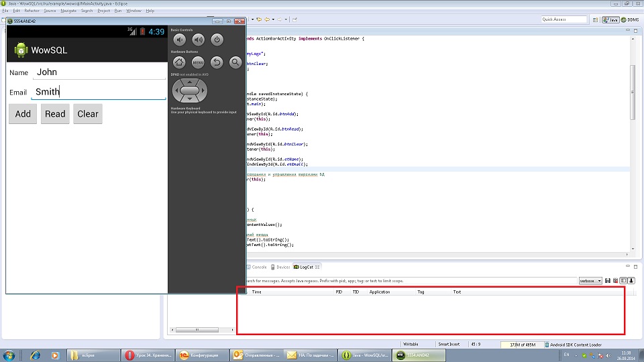644x362 pixels.
Task: Toggle display of saved filters view in LogCat
Action: 623,281
